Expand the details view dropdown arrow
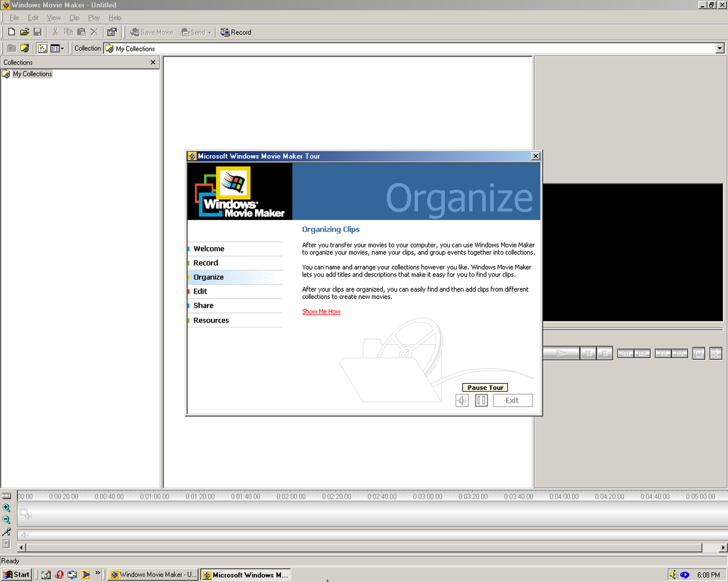728x582 pixels. (62, 48)
